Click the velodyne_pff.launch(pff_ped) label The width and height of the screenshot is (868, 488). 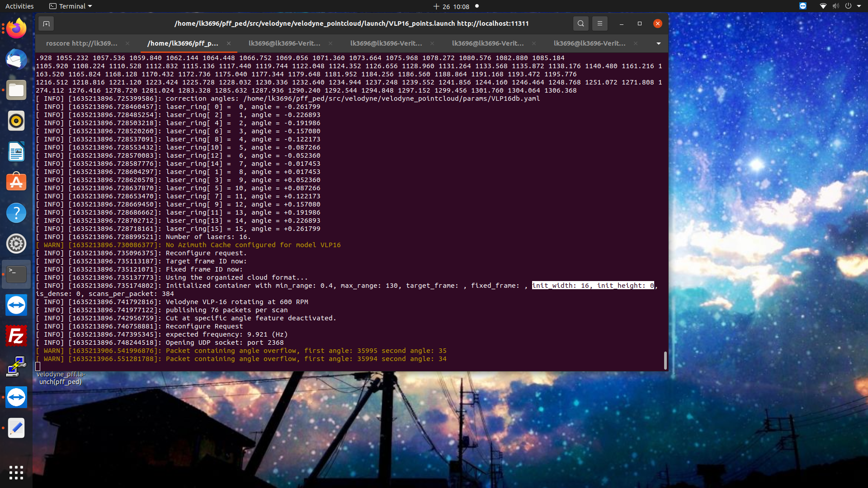pos(61,378)
